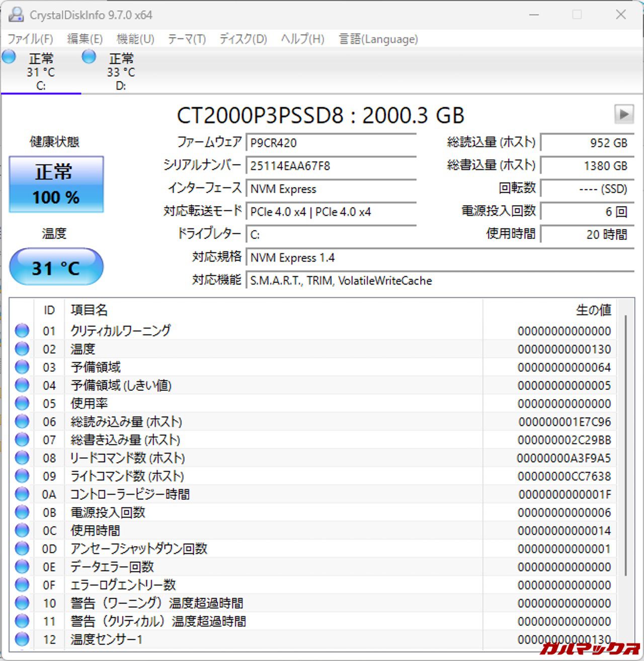The height and width of the screenshot is (661, 644).
Task: Click the total host writes value 1380 GB
Action: pyautogui.click(x=587, y=166)
